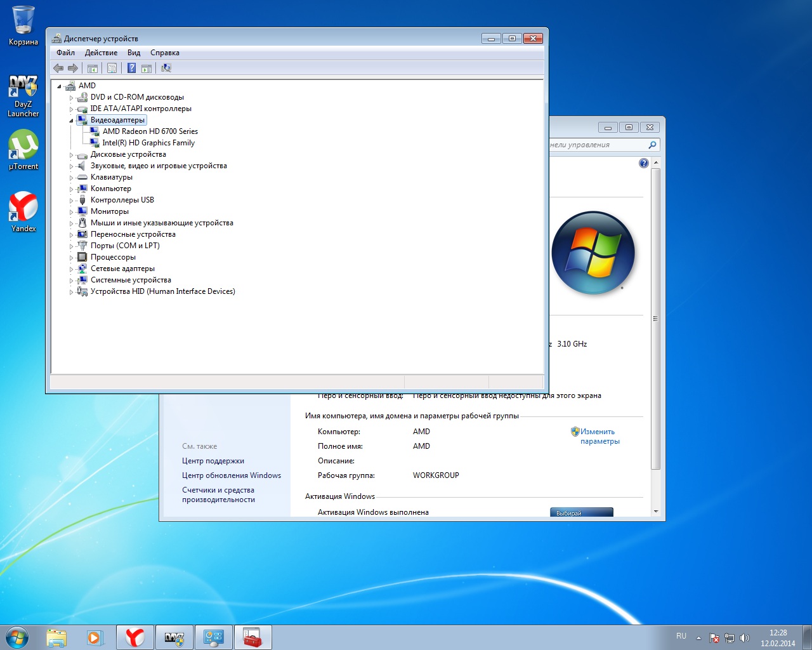Open the Центр обновления Windows link
The width and height of the screenshot is (812, 650).
coord(232,475)
